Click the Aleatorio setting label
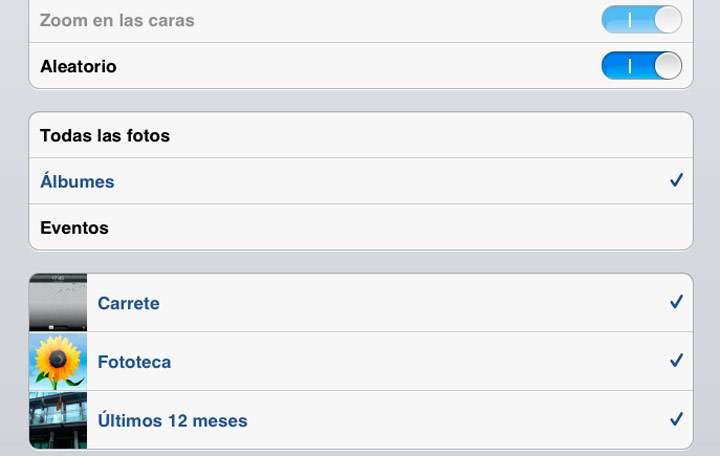Screen dimensions: 720x456 [x=78, y=67]
